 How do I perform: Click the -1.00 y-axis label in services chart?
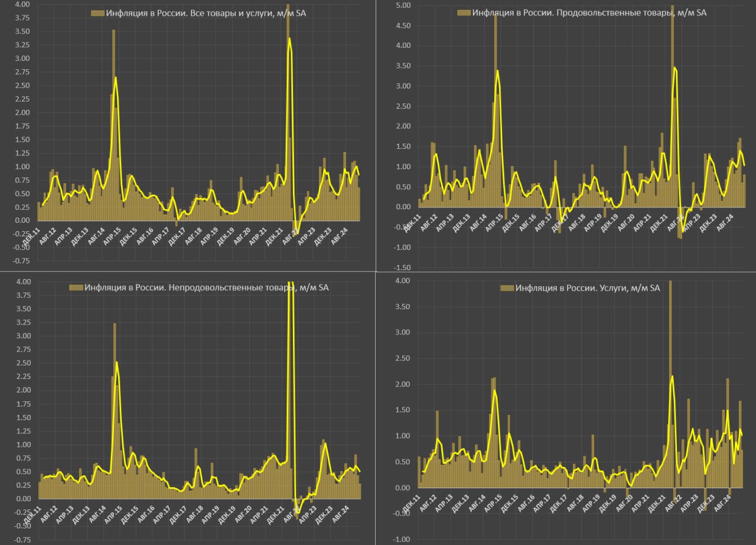click(401, 540)
